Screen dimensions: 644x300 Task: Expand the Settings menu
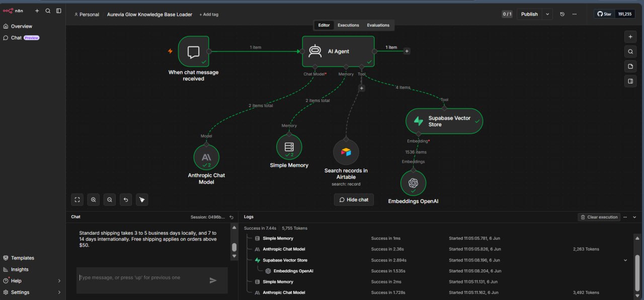pyautogui.click(x=33, y=292)
